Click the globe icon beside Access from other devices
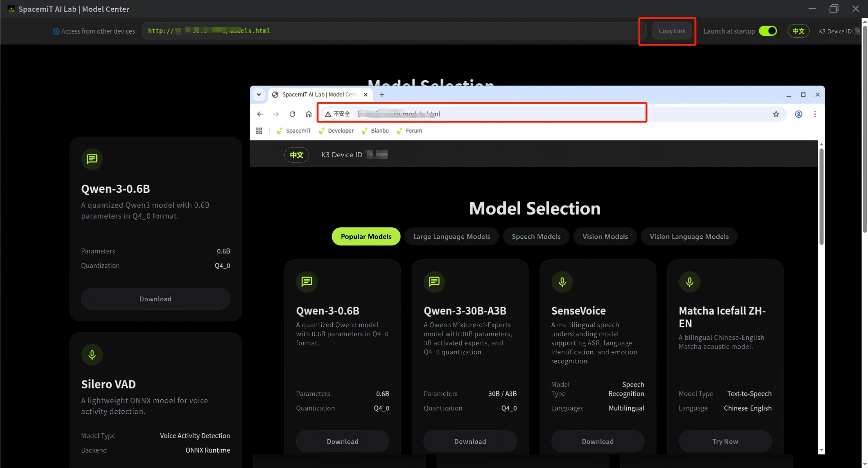 tap(56, 31)
